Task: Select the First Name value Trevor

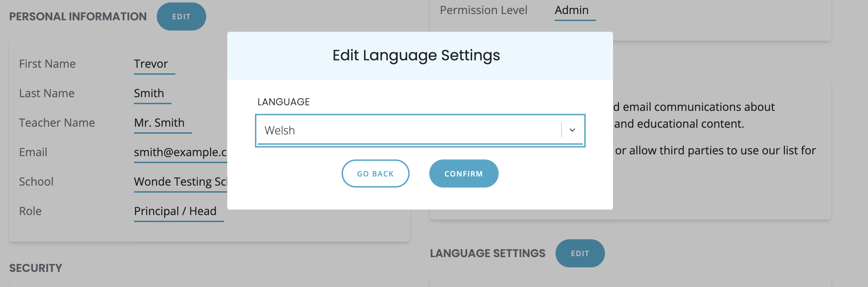Action: 151,64
